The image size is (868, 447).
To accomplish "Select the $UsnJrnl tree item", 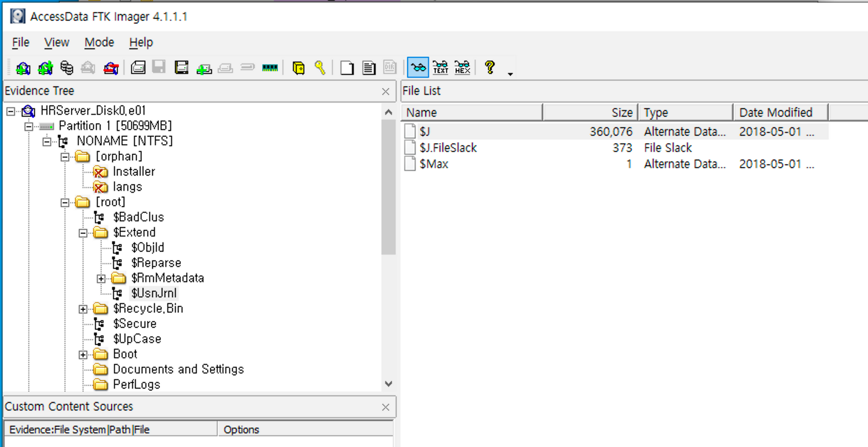I will pyautogui.click(x=153, y=293).
